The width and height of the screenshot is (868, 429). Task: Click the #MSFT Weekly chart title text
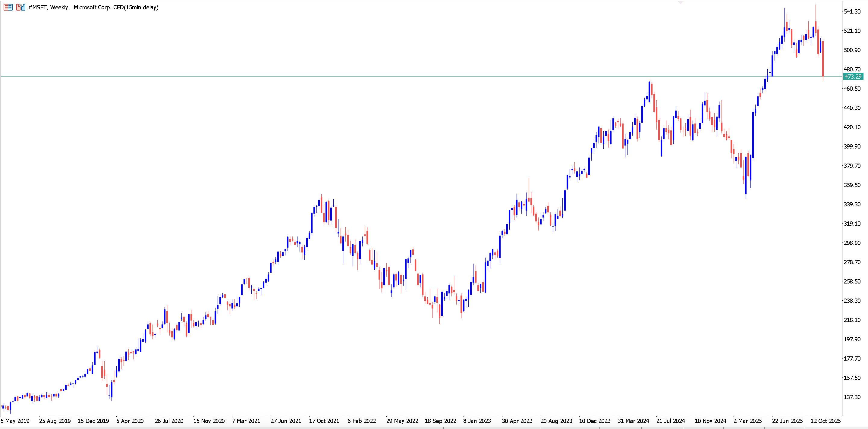(x=94, y=8)
